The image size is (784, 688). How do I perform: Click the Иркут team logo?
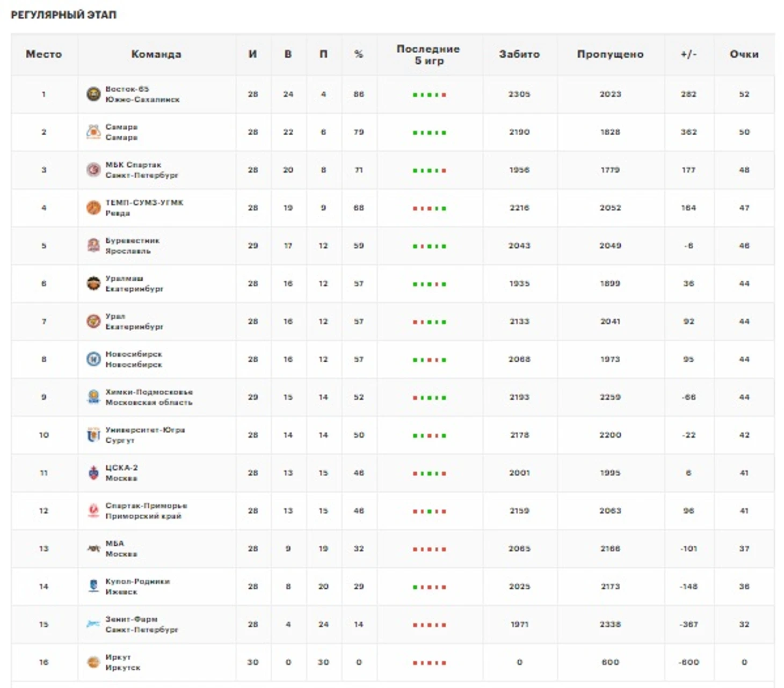click(93, 662)
